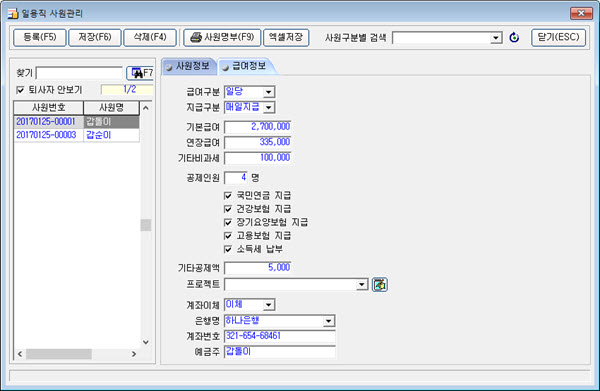This screenshot has width=600, height=391.
Task: Open the 사원구분별 검색 dropdown
Action: (x=496, y=38)
